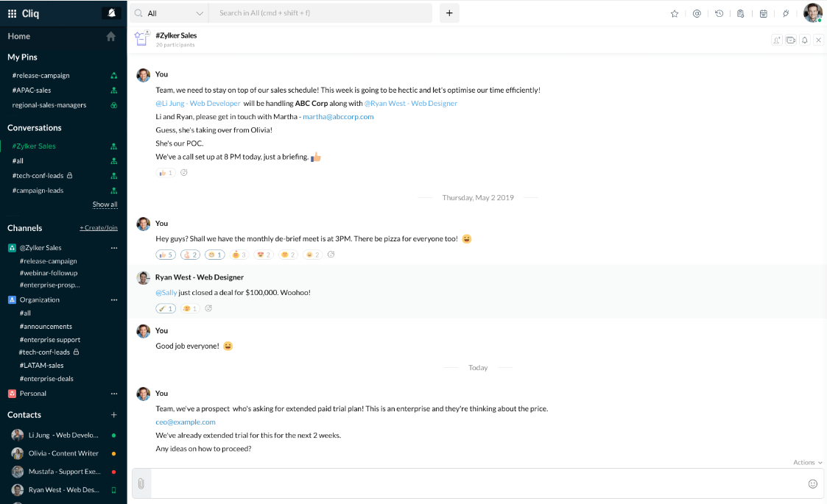Image resolution: width=827 pixels, height=504 pixels.
Task: Click the @Sally mention in Ryan's message
Action: (166, 293)
